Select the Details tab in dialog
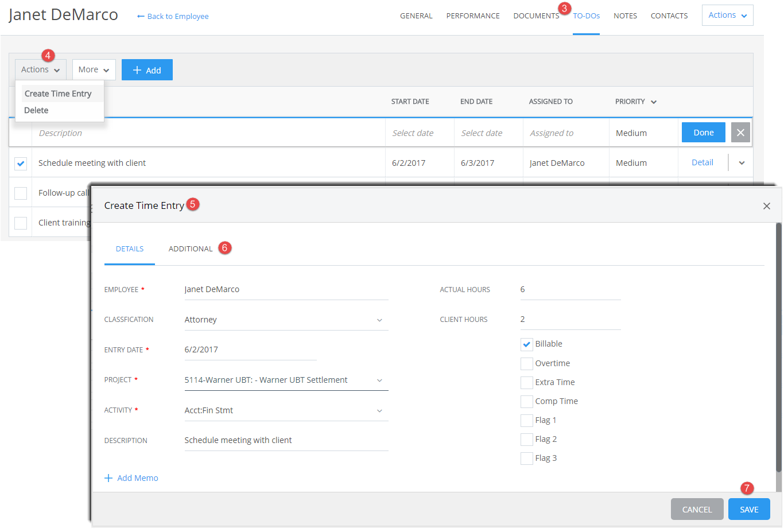 130,249
